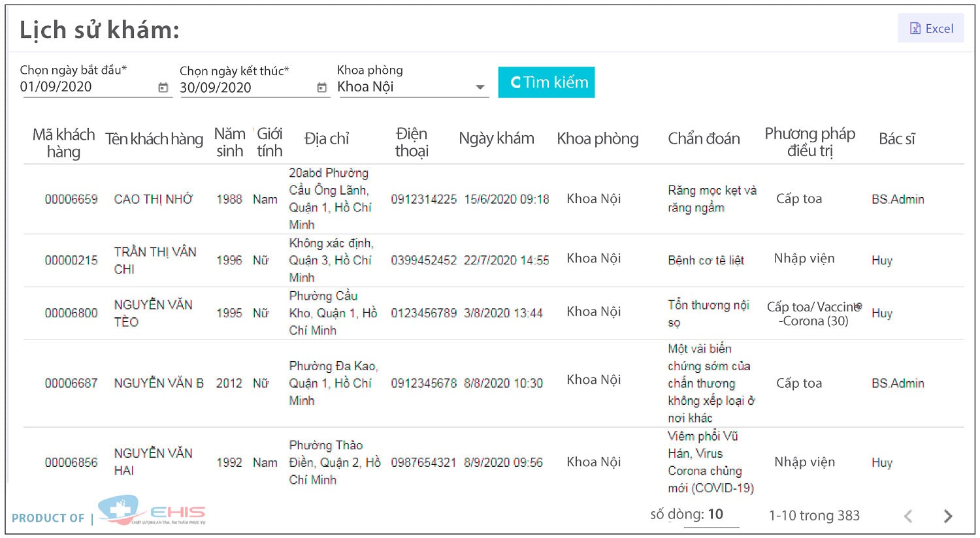Screen dimensions: 980x538
Task: Click visit date 8/9/2020 09:56
Action: (503, 462)
